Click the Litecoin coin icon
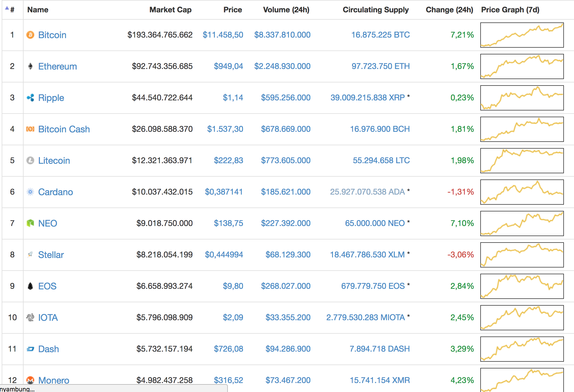 pos(30,160)
